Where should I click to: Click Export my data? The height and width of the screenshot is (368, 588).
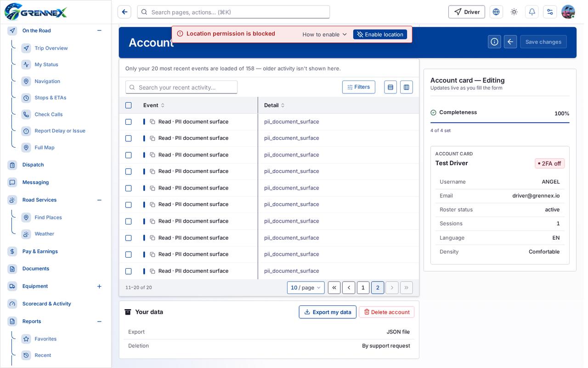point(328,312)
